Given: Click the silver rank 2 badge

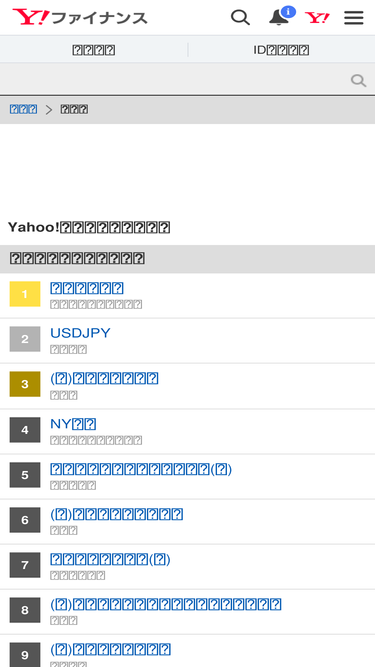Looking at the screenshot, I should coord(25,339).
